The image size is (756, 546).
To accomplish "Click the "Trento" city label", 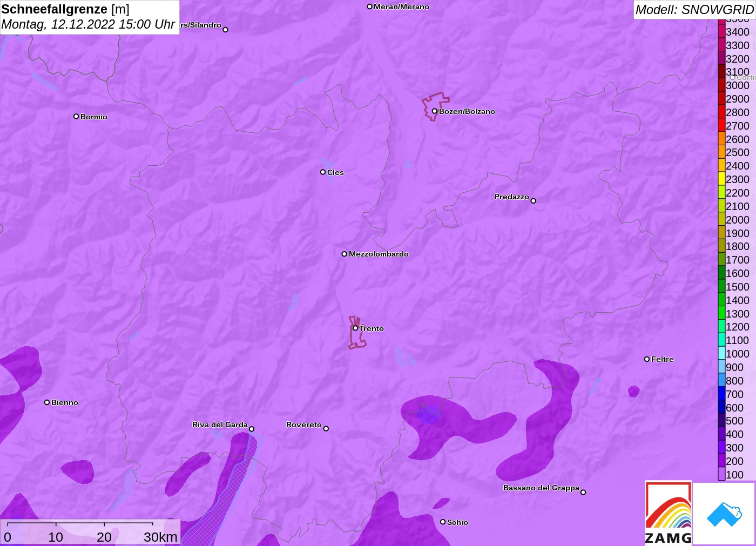I will coord(372,328).
